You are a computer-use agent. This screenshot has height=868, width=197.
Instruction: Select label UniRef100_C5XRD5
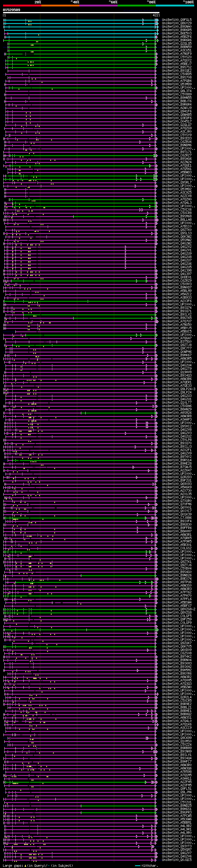tap(177, 74)
